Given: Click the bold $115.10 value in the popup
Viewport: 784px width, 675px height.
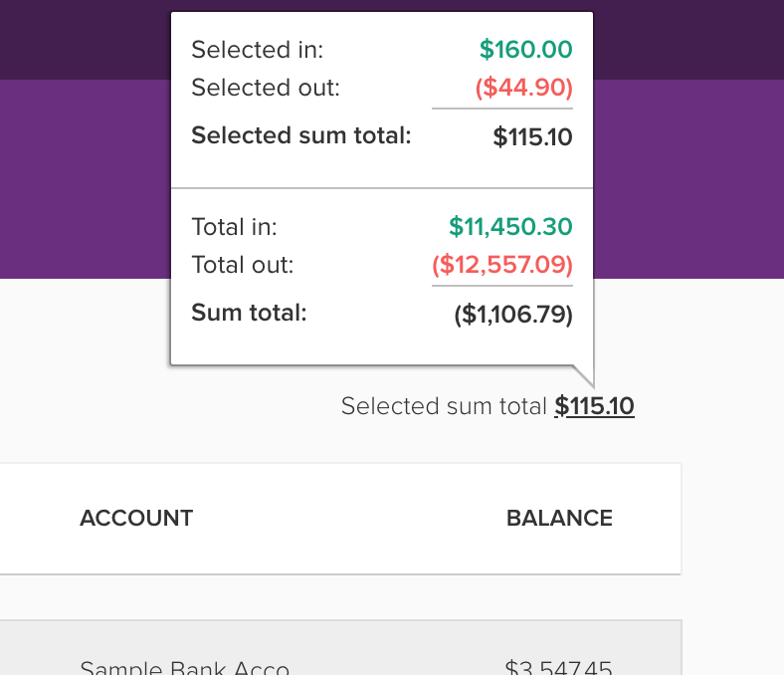Looking at the screenshot, I should coord(532,136).
